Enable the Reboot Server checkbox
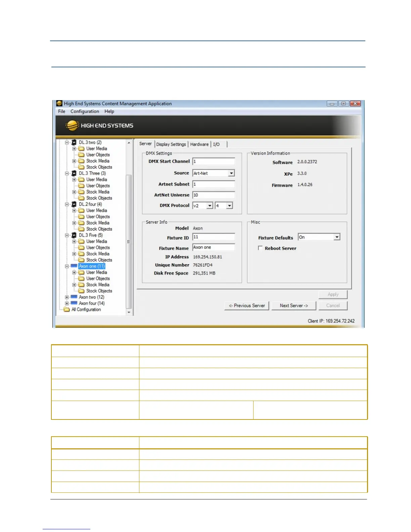 pyautogui.click(x=260, y=248)
